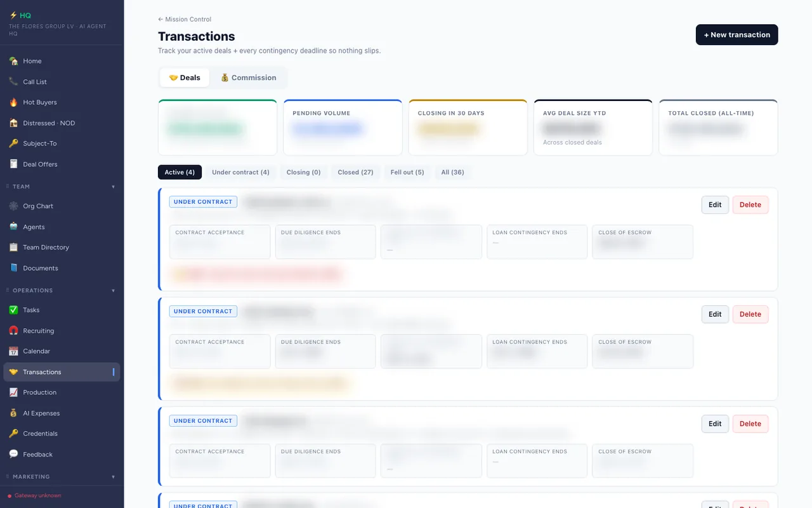Screen dimensions: 812x508
Task: Delete the first under-contract deal
Action: pyautogui.click(x=750, y=204)
